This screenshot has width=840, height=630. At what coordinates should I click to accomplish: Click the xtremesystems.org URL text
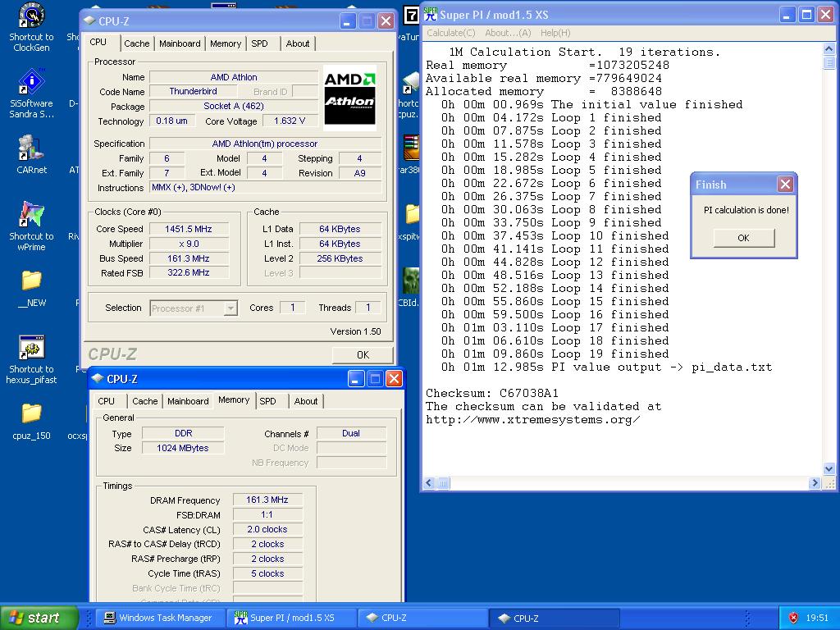click(x=532, y=419)
